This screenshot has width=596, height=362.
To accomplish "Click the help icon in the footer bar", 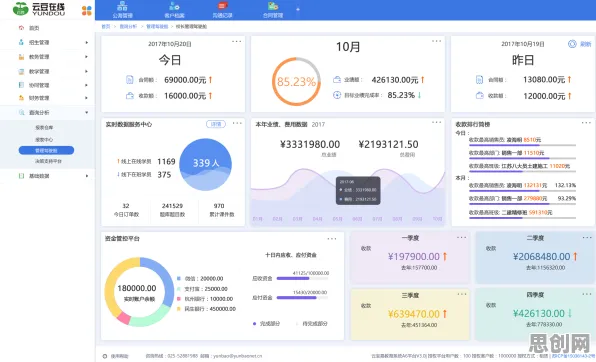I will pyautogui.click(x=105, y=356).
